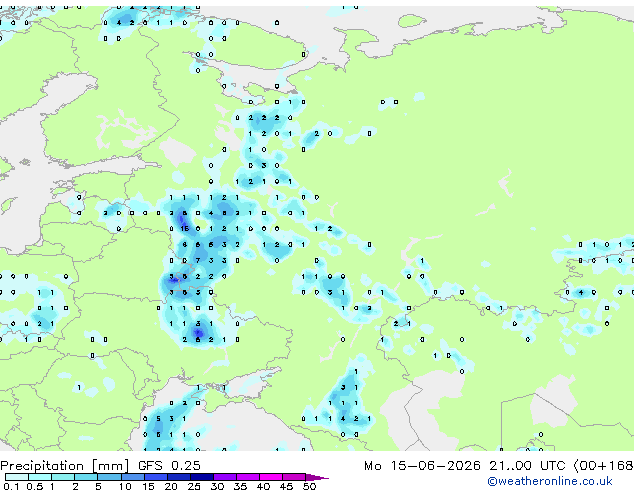The height and width of the screenshot is (490, 634).
Task: Click the '35' legend scale label
Action: pos(240,486)
